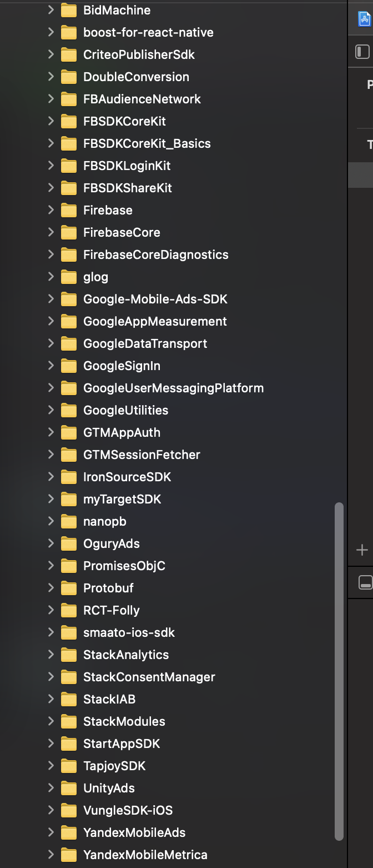Screen dimensions: 373x868
Task: Expand the YandexMobileMetrica group
Action: click(x=50, y=855)
